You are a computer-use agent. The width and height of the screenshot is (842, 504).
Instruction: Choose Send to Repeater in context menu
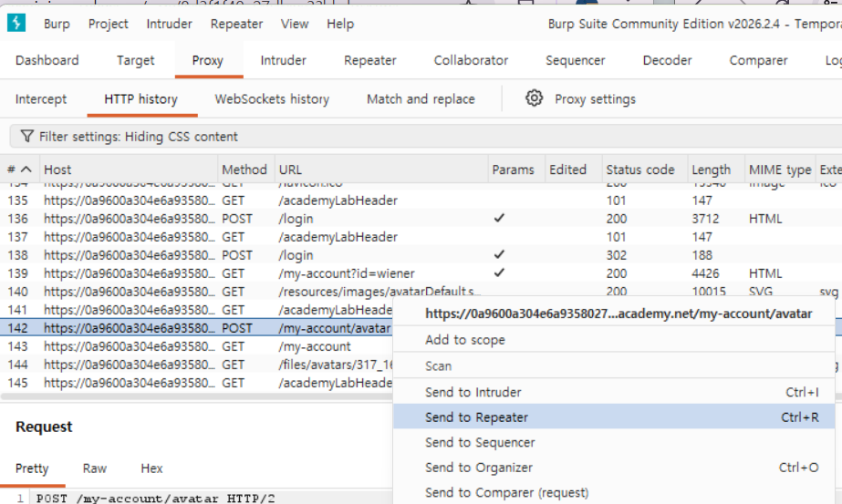click(614, 417)
